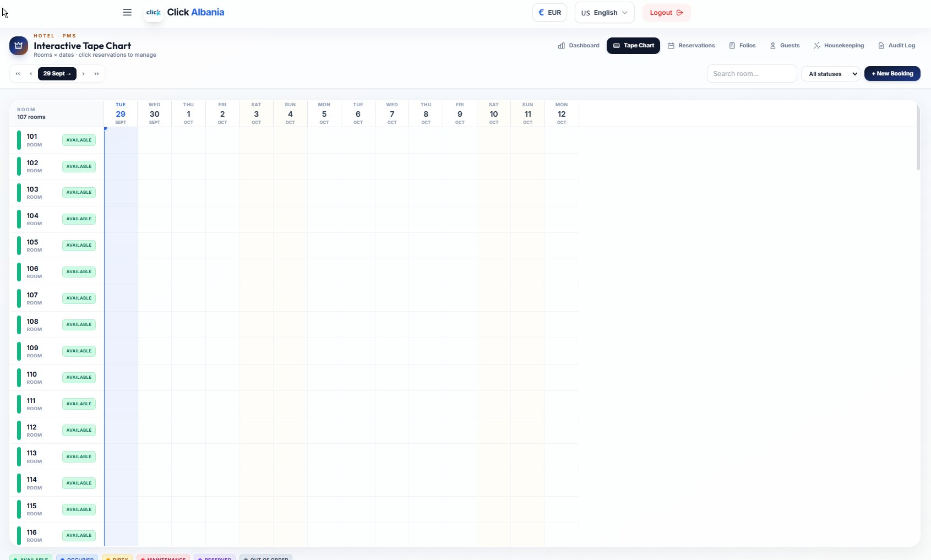Open the hamburger menu icon
931x560 pixels.
coord(127,12)
